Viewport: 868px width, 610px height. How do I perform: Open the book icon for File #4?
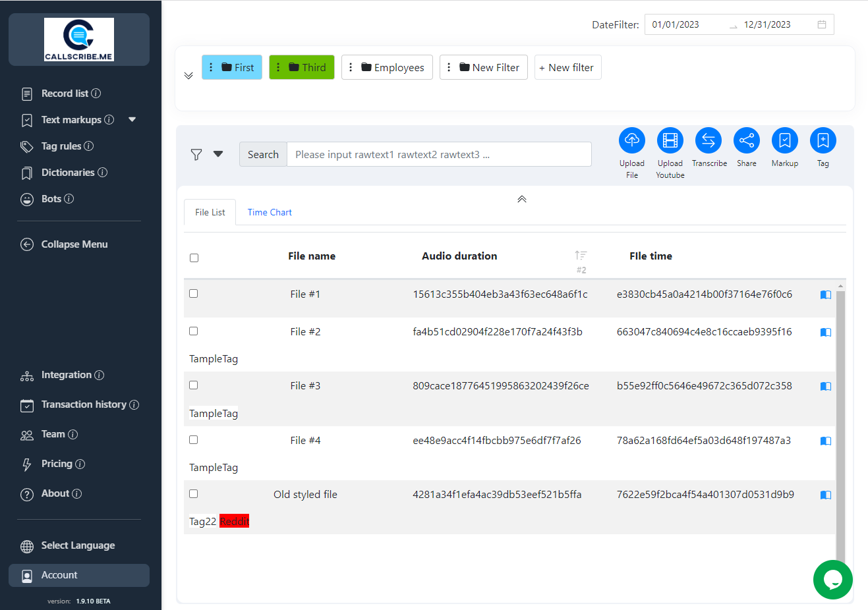pos(825,441)
